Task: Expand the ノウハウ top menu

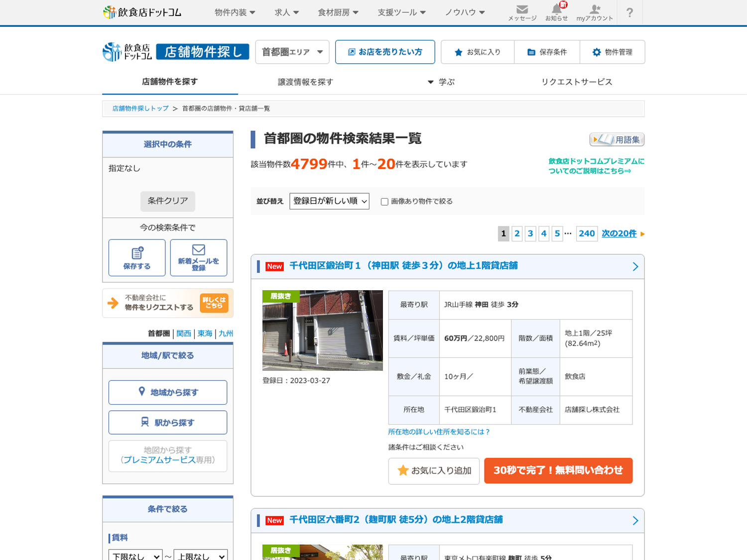Action: 465,12
